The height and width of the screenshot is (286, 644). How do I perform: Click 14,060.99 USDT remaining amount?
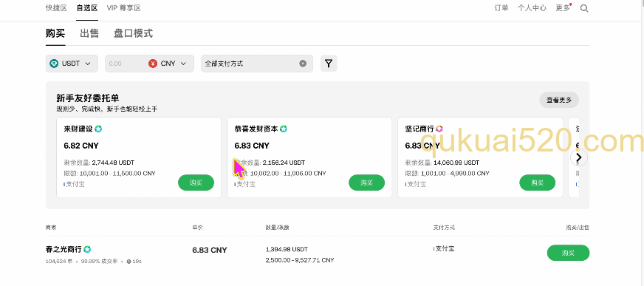(x=456, y=163)
